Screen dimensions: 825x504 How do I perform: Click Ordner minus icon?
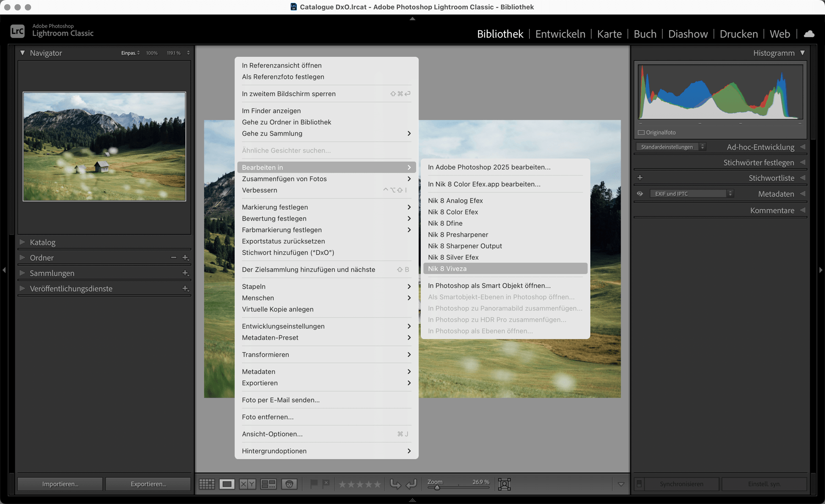pos(174,257)
